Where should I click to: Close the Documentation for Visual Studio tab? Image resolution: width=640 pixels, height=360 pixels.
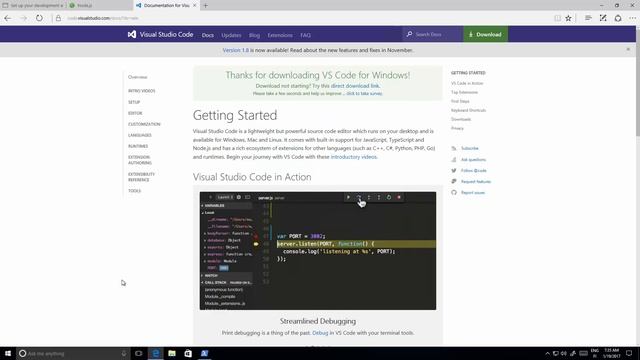click(x=194, y=5)
